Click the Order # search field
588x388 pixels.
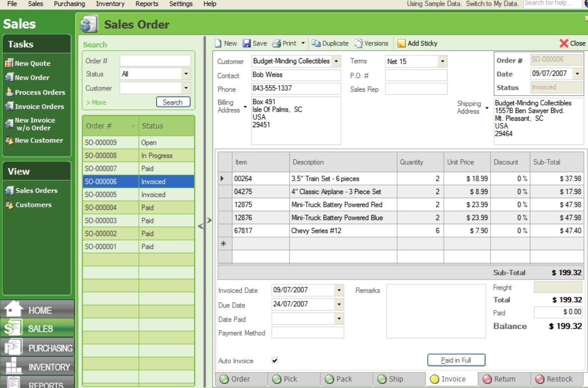pyautogui.click(x=155, y=61)
